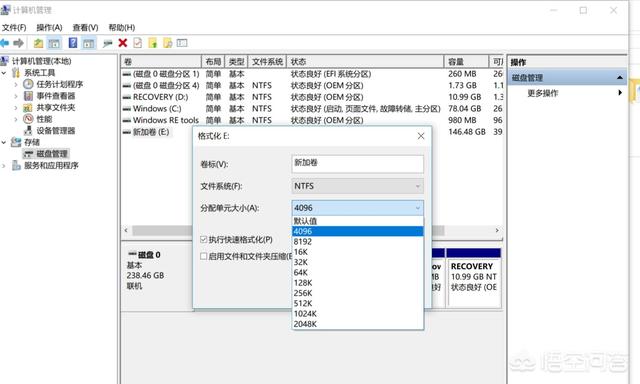Click the volume list scroll right arrow
The image size is (640, 384).
(x=497, y=231)
